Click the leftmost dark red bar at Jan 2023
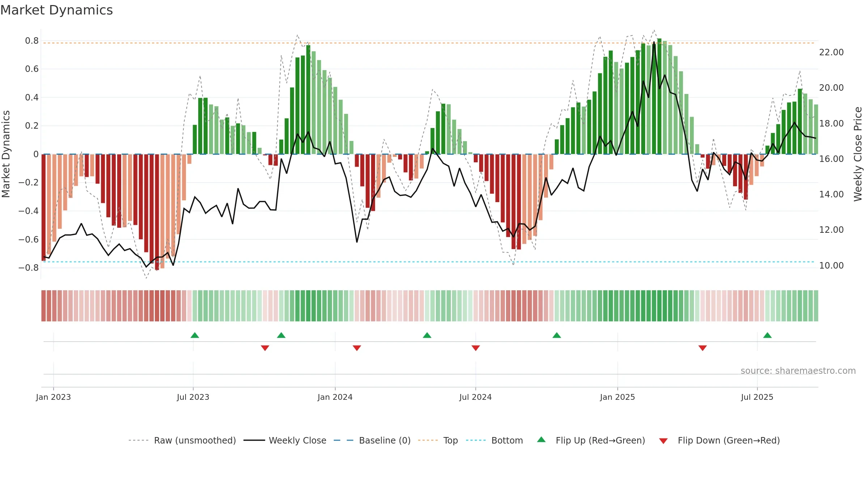 coord(43,207)
